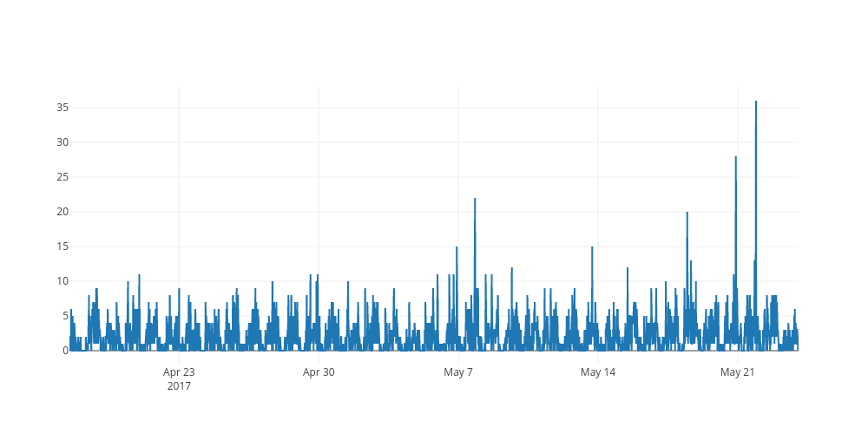Viewport: 868px width, 434px height.
Task: Click the spike peaking at 28 on May 21
Action: click(736, 158)
